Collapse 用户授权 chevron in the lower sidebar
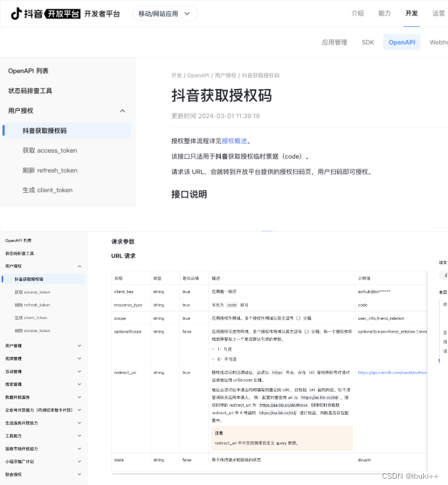 [80, 266]
